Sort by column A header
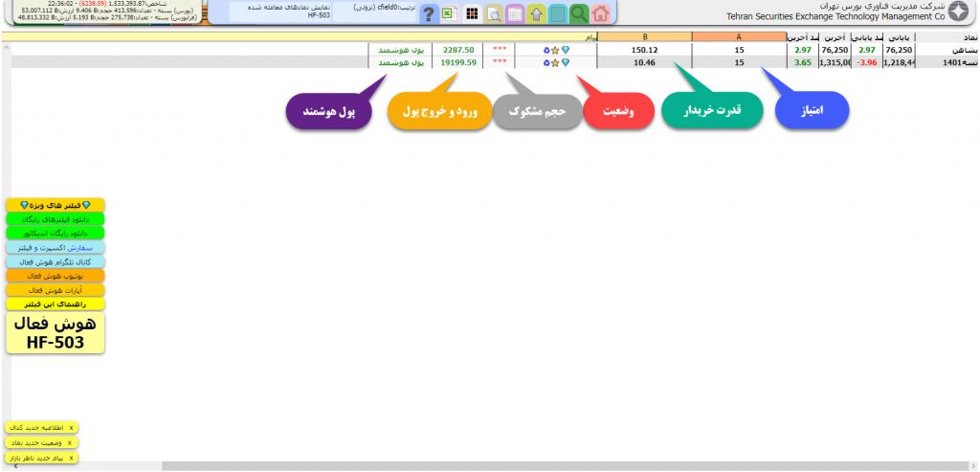This screenshot has width=980, height=472. pos(739,37)
